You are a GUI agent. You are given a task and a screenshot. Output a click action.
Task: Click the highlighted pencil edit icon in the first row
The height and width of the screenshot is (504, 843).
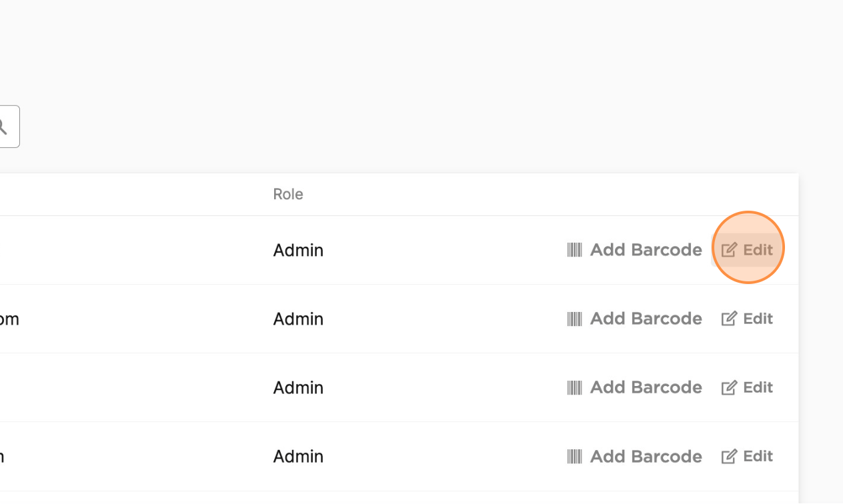pos(729,249)
